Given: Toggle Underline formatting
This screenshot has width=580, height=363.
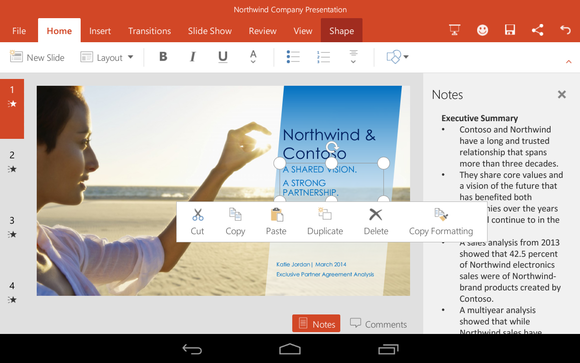Looking at the screenshot, I should click(x=223, y=57).
